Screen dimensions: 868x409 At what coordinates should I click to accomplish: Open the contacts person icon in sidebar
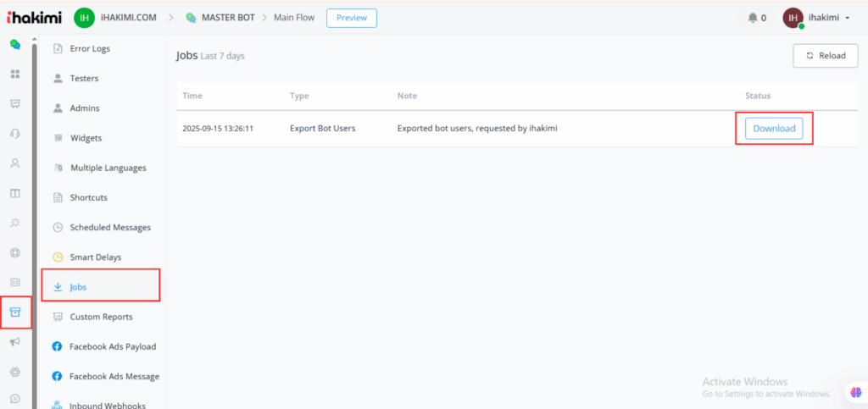[x=14, y=163]
